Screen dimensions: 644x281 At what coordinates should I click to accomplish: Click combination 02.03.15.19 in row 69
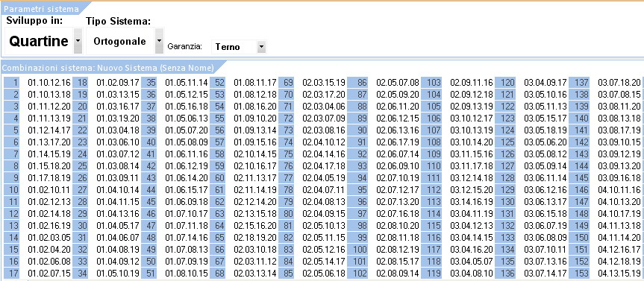(x=324, y=83)
